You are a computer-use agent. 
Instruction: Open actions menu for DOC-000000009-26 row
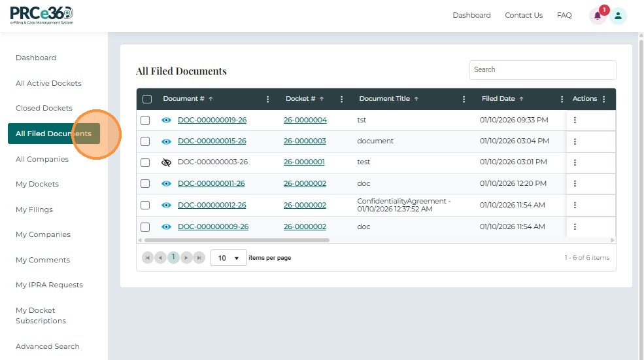pos(575,226)
